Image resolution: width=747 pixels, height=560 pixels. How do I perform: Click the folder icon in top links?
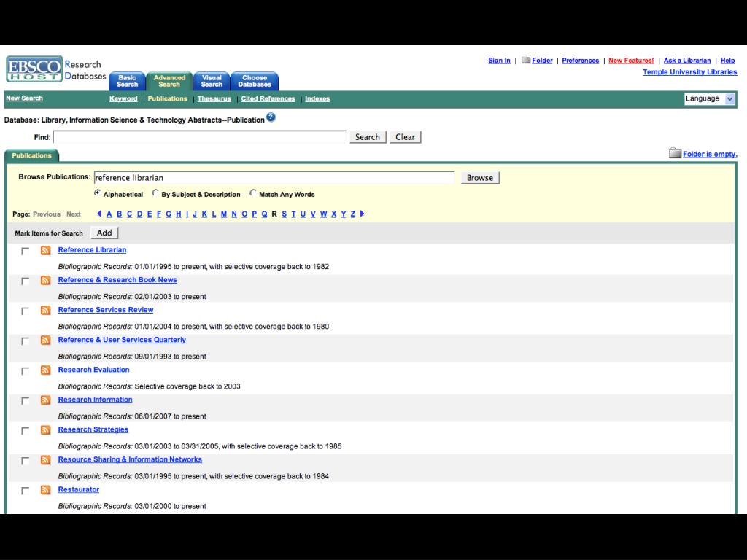pos(526,61)
